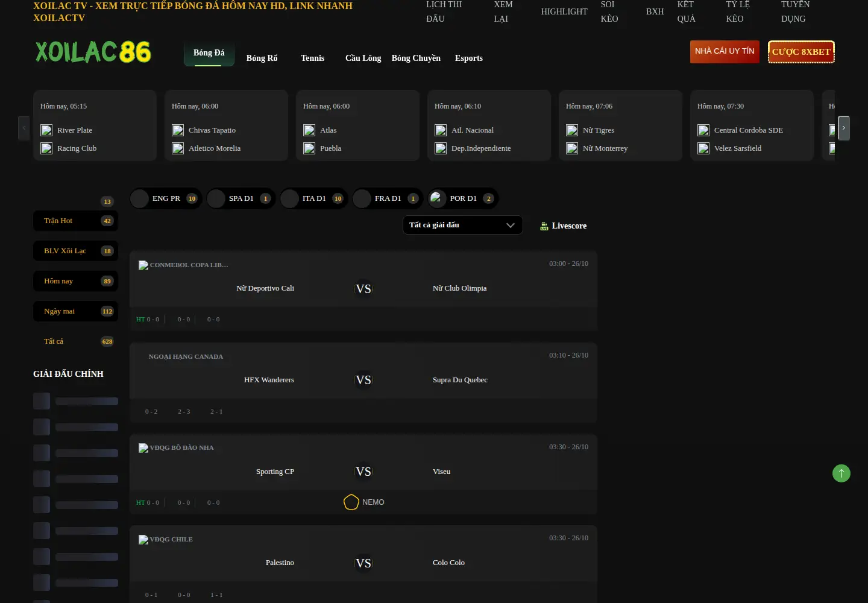The image size is (868, 603).
Task: Click the VS badge in Sporting CP match
Action: click(x=363, y=472)
